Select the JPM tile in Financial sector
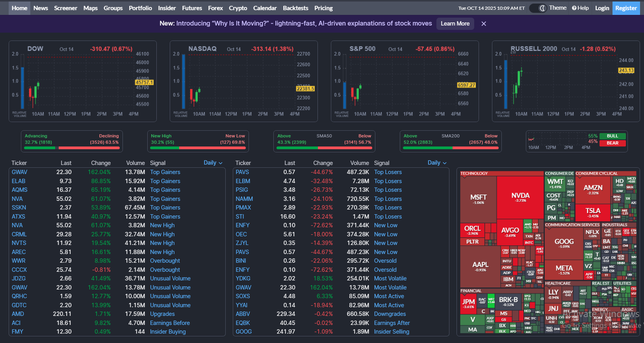The width and height of the screenshot is (644, 343). 468,303
